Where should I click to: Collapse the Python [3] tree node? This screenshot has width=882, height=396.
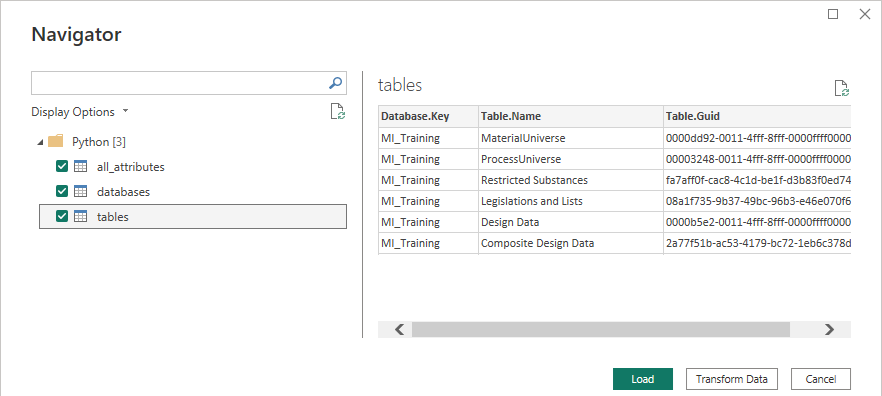point(40,142)
